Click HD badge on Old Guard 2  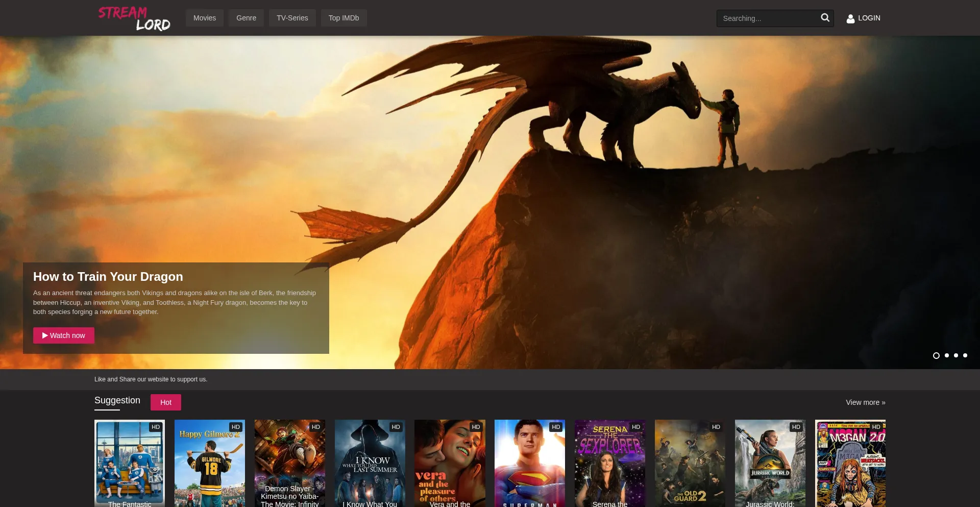click(716, 427)
